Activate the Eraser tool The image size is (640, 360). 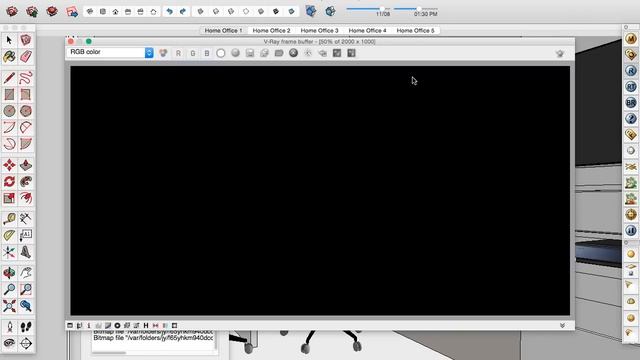point(26,56)
